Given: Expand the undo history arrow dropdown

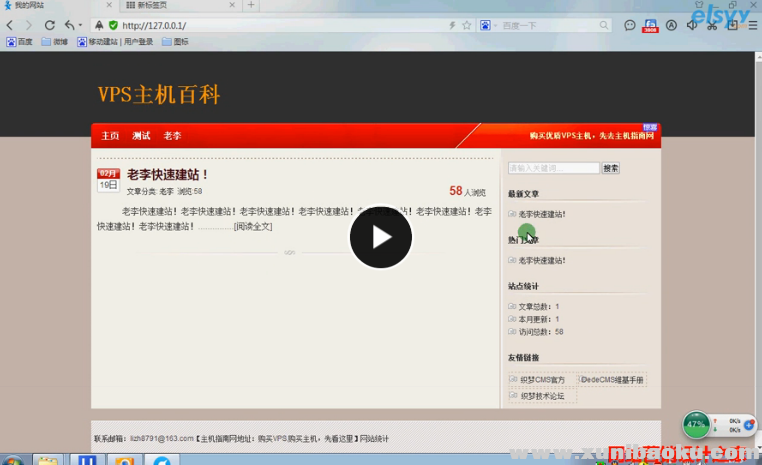Looking at the screenshot, I should click(x=80, y=24).
